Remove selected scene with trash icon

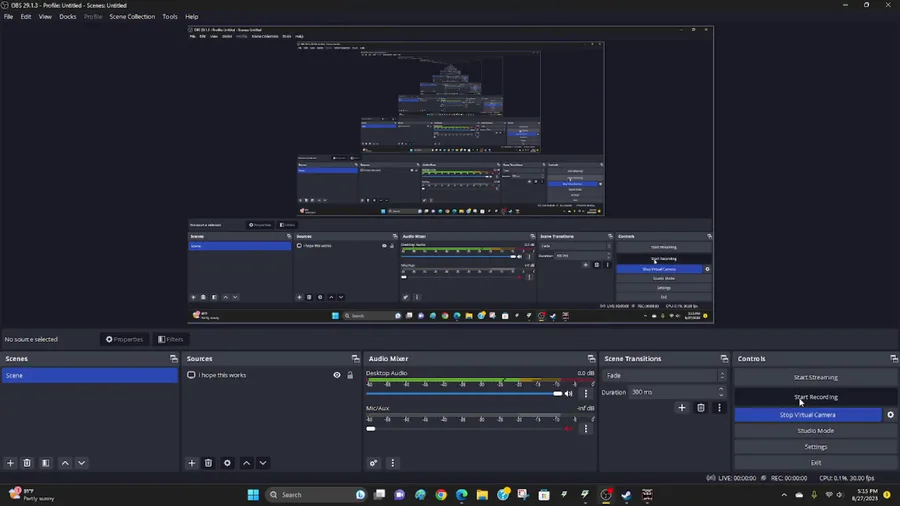[27, 463]
